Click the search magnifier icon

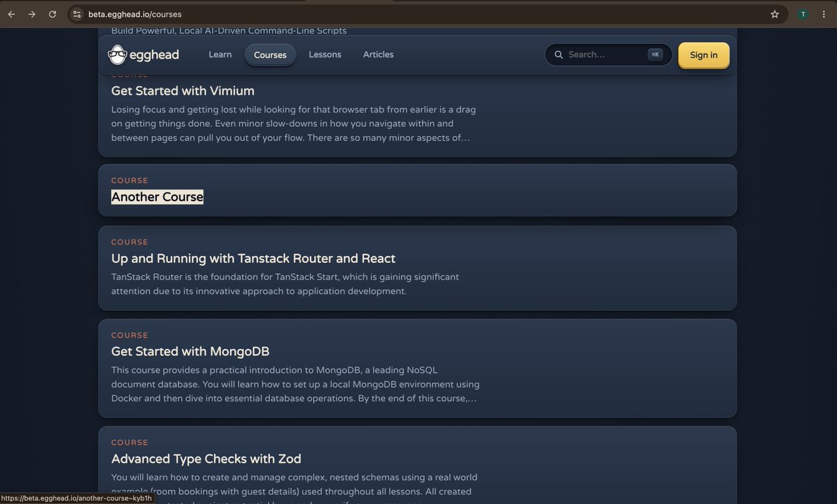559,54
